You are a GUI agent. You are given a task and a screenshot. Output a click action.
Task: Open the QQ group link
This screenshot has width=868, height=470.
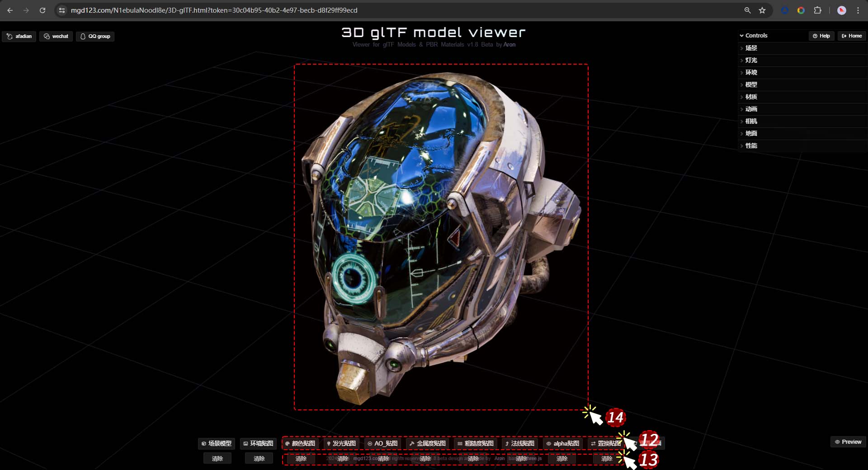click(x=95, y=36)
